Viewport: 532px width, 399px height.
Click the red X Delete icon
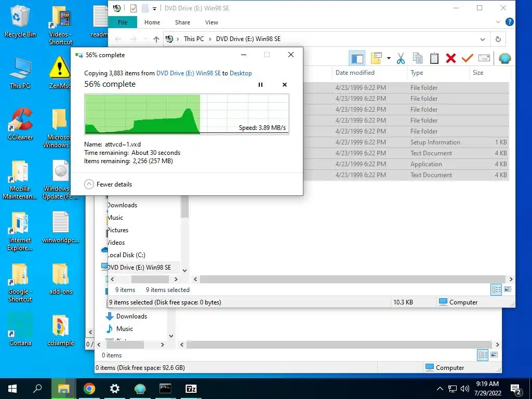coord(451,58)
